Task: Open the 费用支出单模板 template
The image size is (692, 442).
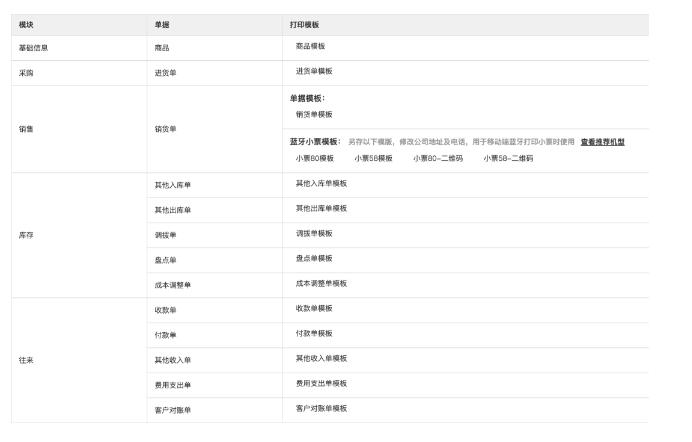Action: click(320, 383)
